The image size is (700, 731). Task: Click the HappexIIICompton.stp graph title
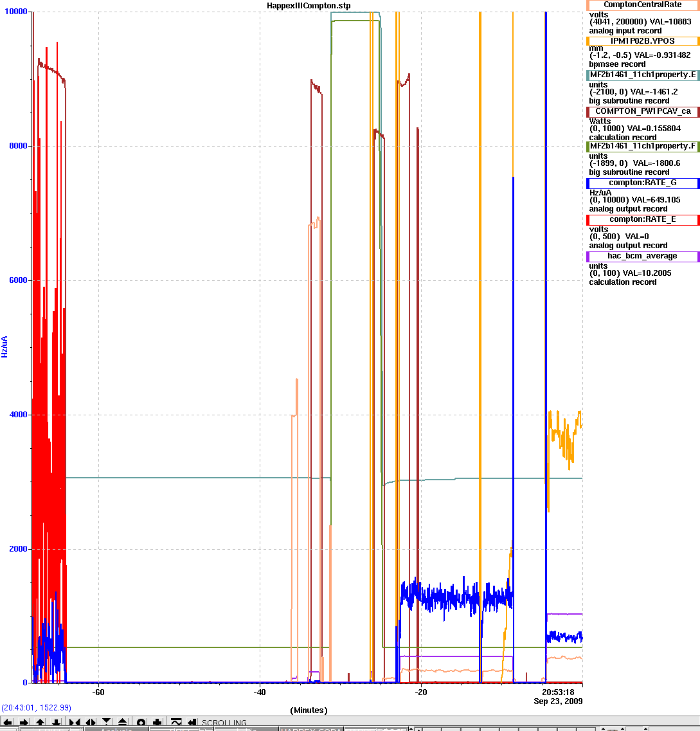309,6
